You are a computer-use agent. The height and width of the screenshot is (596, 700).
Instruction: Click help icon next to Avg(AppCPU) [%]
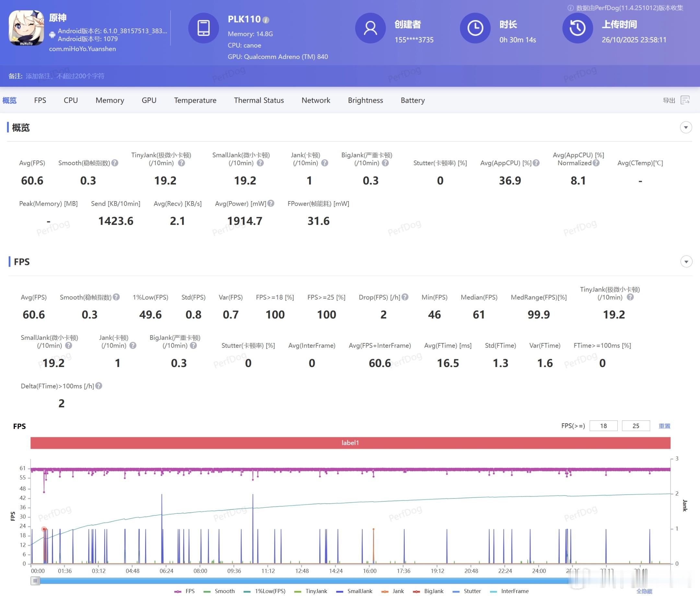[536, 163]
